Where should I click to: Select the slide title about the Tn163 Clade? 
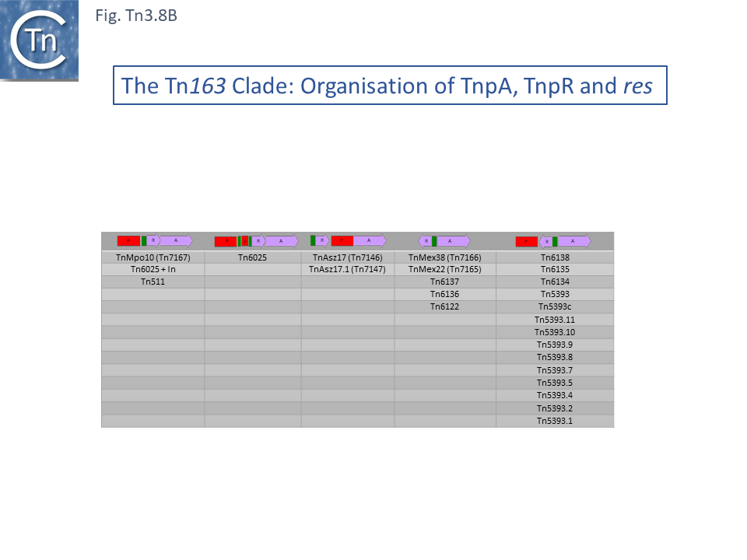click(390, 86)
